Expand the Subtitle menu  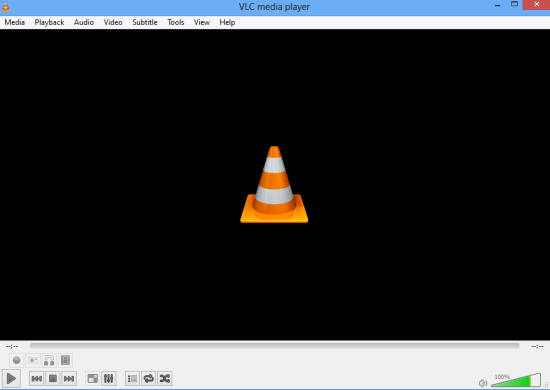(x=145, y=22)
